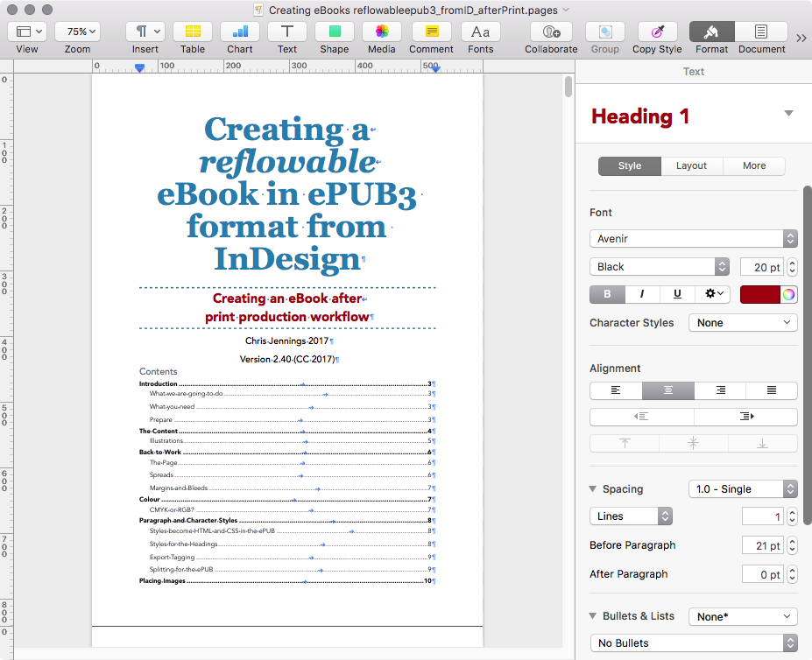Click the red text color swatch

[x=760, y=294]
